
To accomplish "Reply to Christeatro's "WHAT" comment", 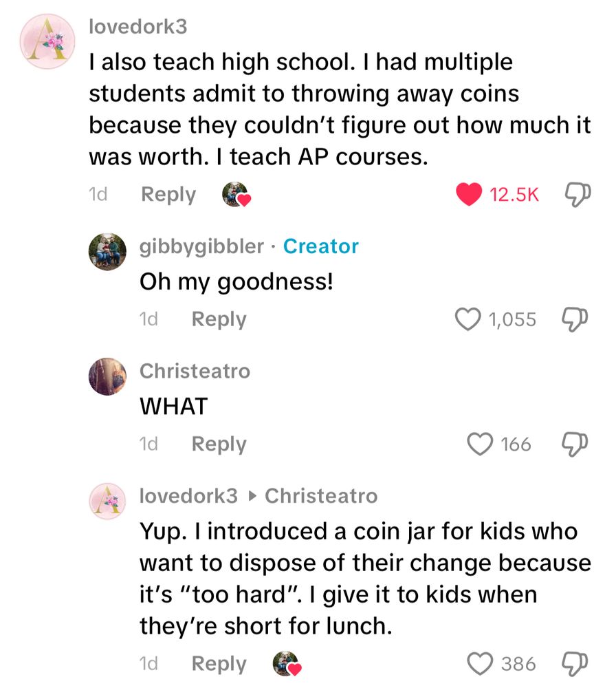I will click(x=219, y=444).
